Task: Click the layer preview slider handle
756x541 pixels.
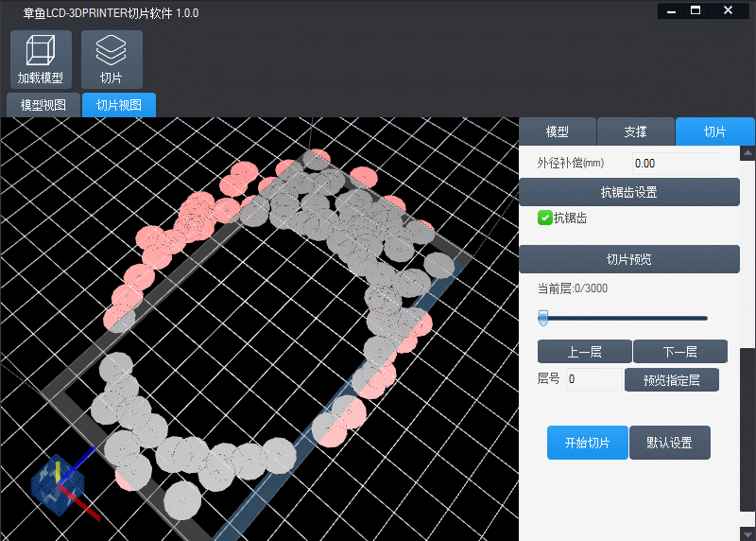Action: 543,318
